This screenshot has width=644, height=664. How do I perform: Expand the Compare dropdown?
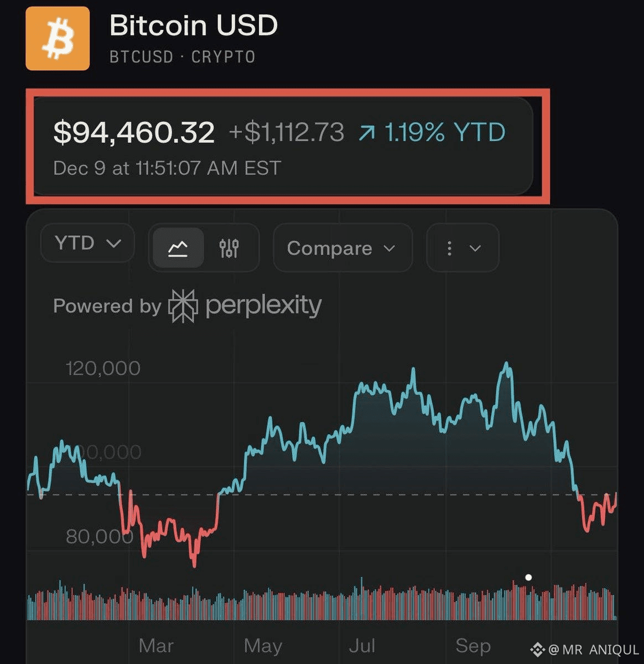click(342, 248)
